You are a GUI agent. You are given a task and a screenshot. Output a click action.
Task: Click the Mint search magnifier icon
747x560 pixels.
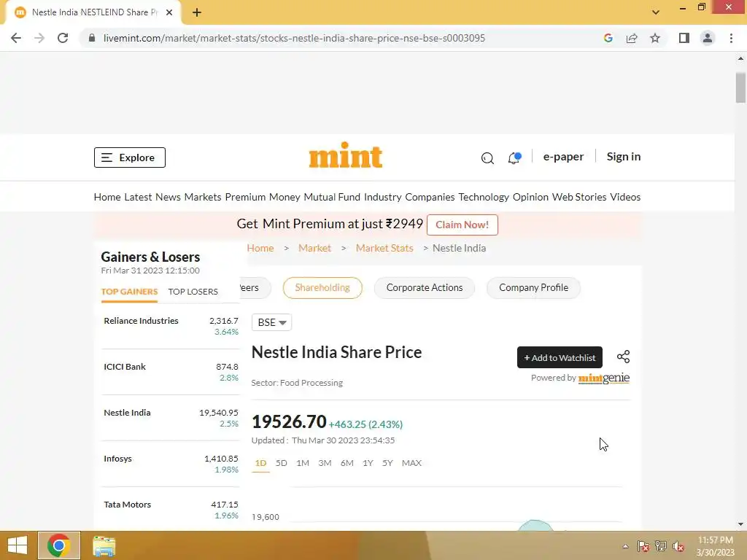487,157
